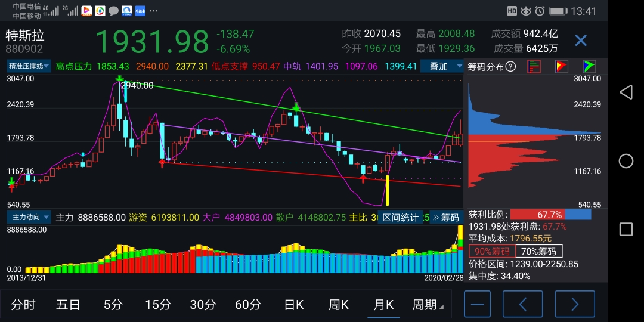Viewport: 644px width, 322px height.
Task: Expand the 周期 period selector
Action: [428, 305]
